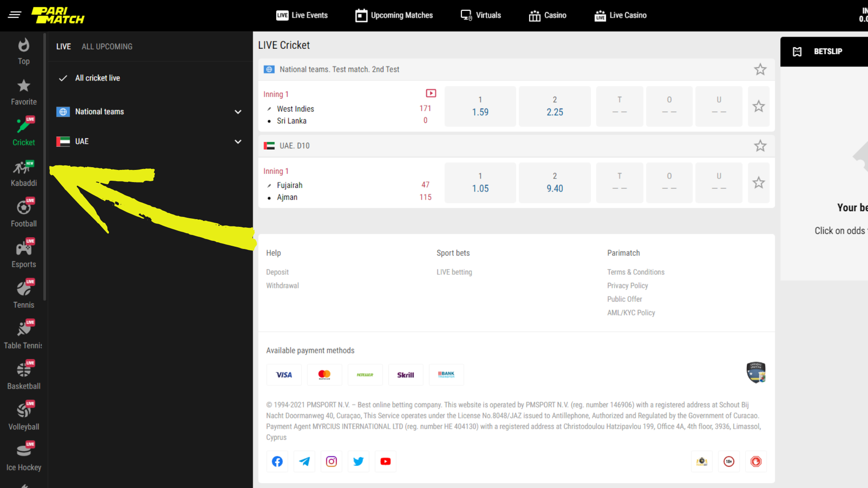Expand the UAE league chevron
The height and width of the screenshot is (488, 868).
[x=238, y=142]
